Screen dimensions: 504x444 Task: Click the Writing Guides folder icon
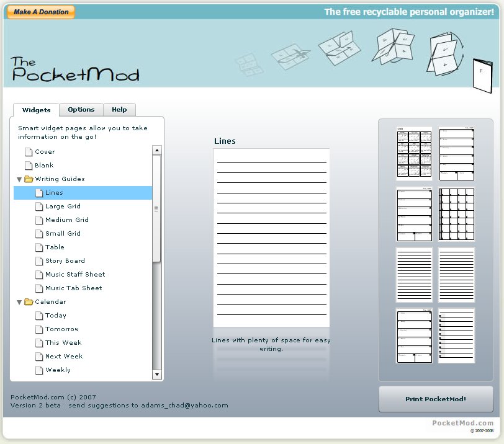tap(29, 179)
